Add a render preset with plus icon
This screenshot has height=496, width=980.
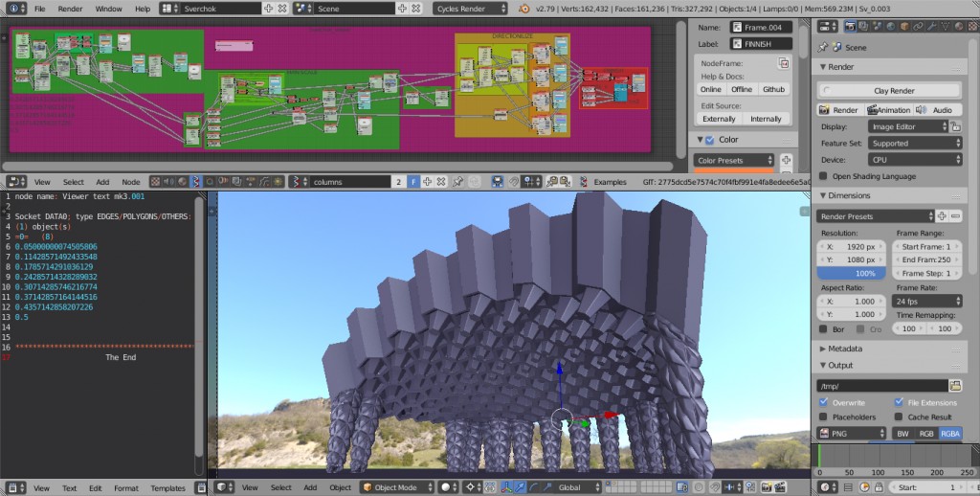942,216
